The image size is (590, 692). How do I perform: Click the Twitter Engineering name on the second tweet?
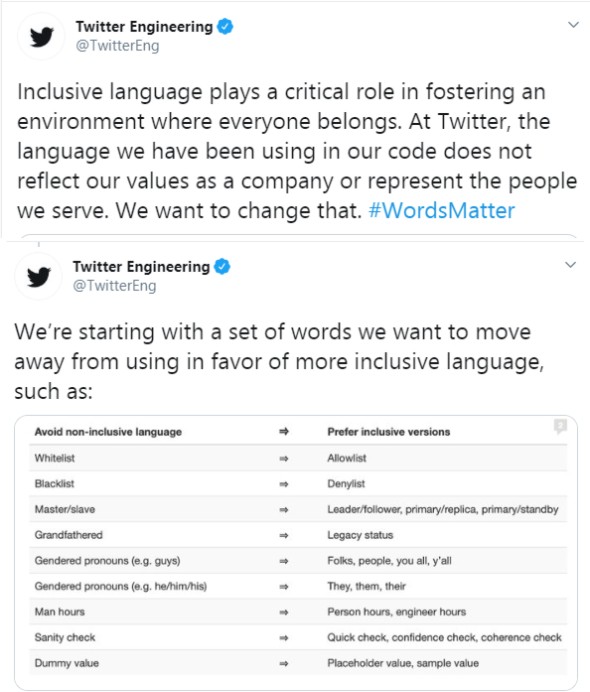[x=141, y=267]
